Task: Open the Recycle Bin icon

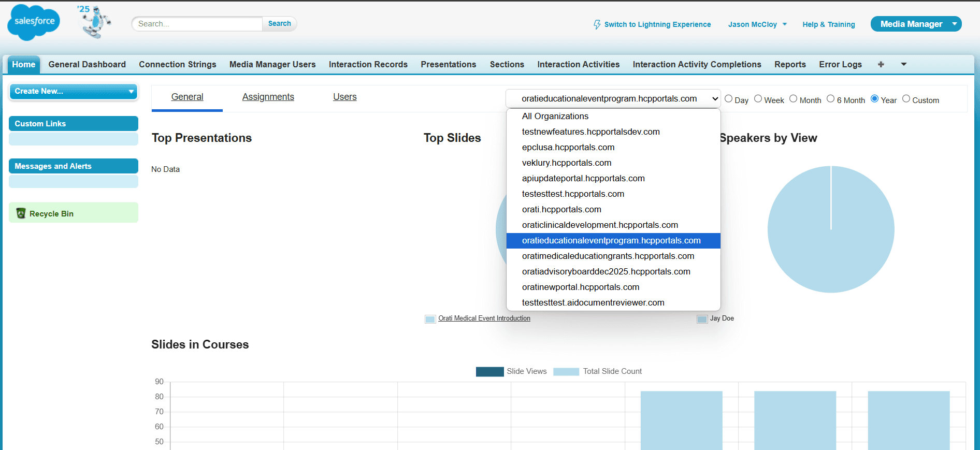Action: 21,213
